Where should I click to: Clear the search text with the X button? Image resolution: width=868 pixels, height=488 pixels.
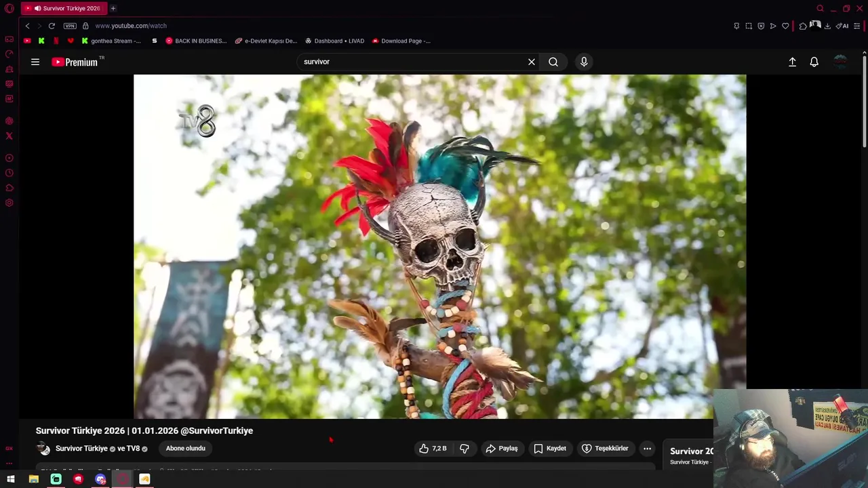(532, 62)
